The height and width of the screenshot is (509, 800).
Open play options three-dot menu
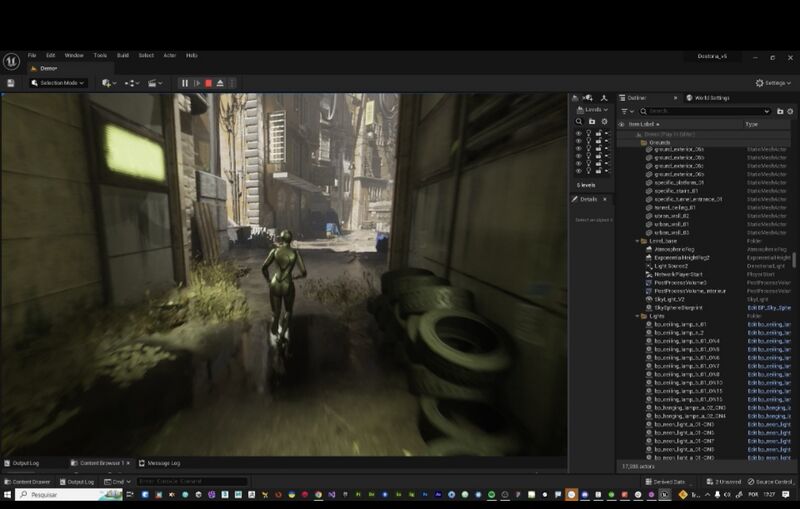click(232, 83)
